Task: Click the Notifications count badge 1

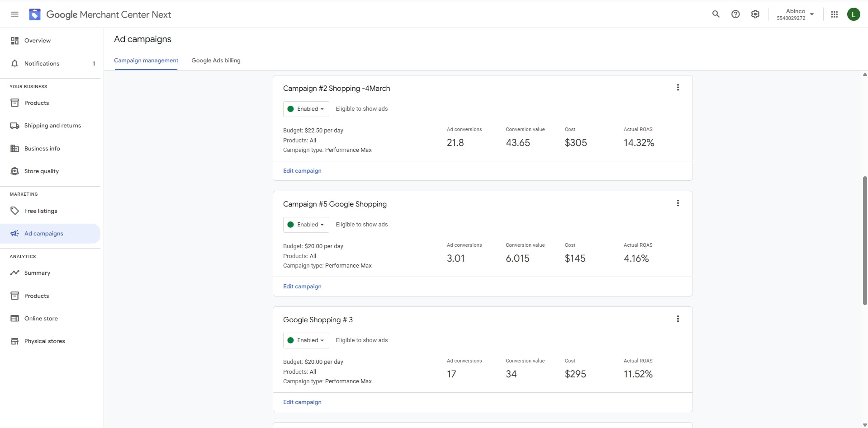Action: pos(94,64)
